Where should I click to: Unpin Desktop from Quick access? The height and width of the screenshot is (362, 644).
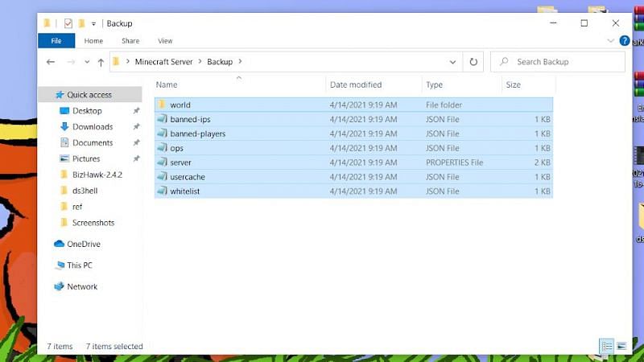(x=136, y=111)
